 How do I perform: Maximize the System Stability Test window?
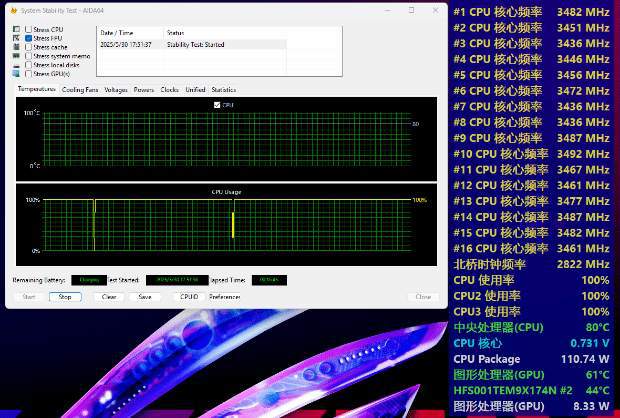(x=412, y=10)
